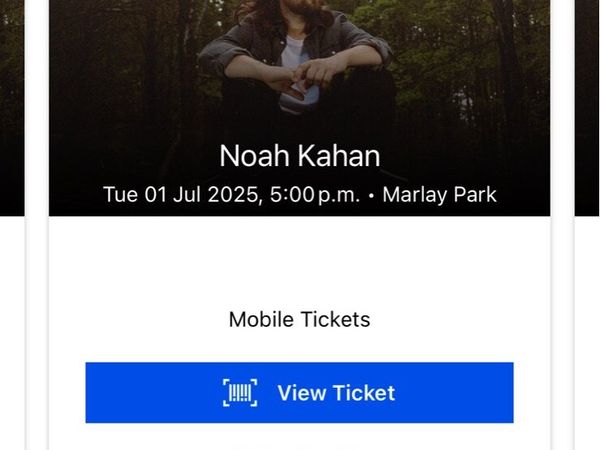Click the white strip of the left card
The image size is (600, 450).
pyautogui.click(x=12, y=333)
